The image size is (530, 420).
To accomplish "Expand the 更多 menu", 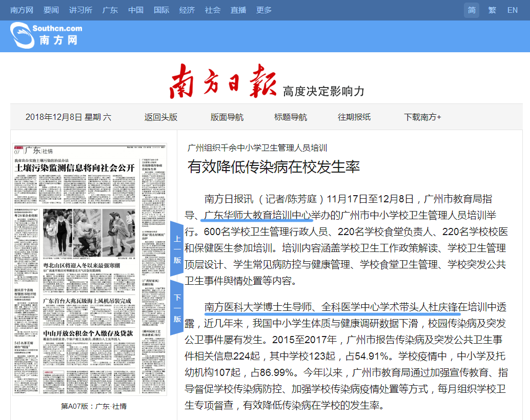I will click(x=264, y=10).
